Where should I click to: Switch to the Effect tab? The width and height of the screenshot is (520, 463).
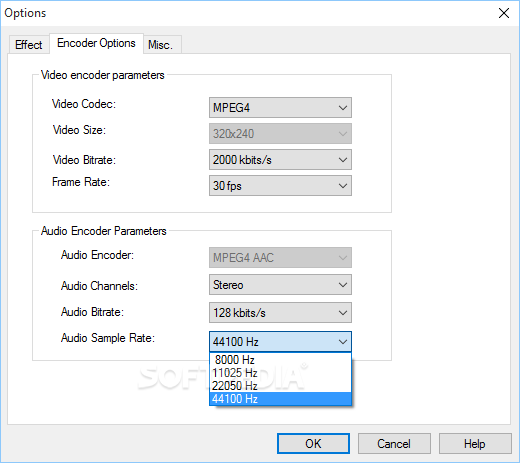[29, 44]
